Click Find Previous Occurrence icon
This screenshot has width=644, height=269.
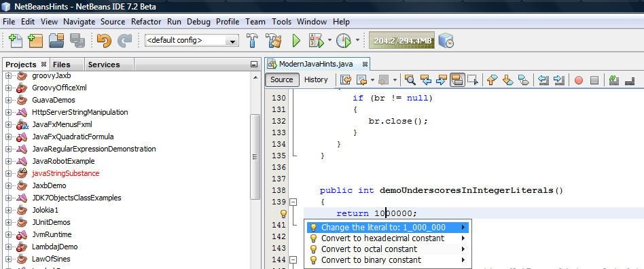[426, 80]
